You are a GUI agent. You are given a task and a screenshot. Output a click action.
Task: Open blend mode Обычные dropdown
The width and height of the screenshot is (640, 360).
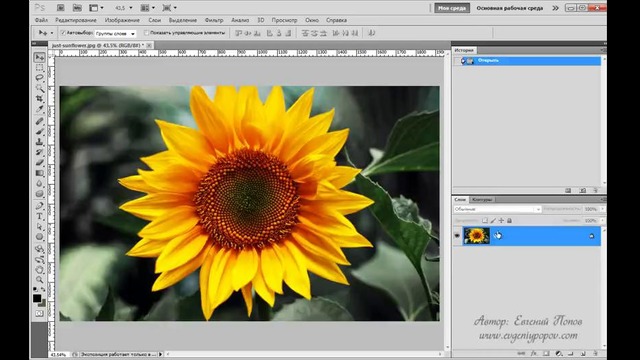497,209
